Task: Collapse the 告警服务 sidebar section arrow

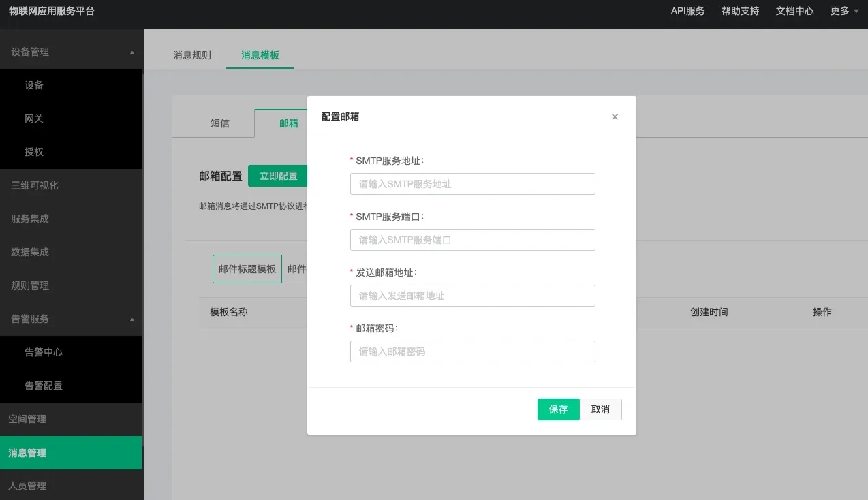Action: pyautogui.click(x=132, y=319)
